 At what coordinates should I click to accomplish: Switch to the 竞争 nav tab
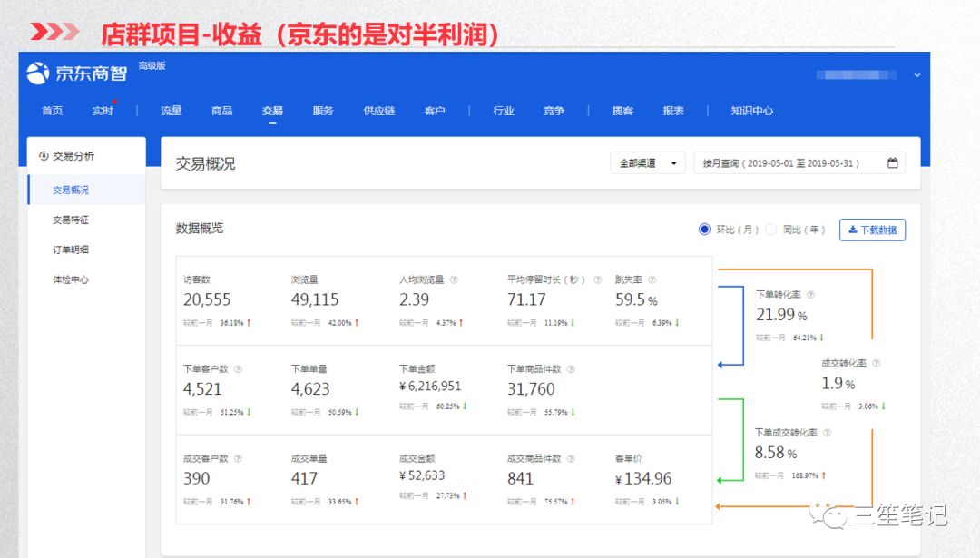(554, 111)
